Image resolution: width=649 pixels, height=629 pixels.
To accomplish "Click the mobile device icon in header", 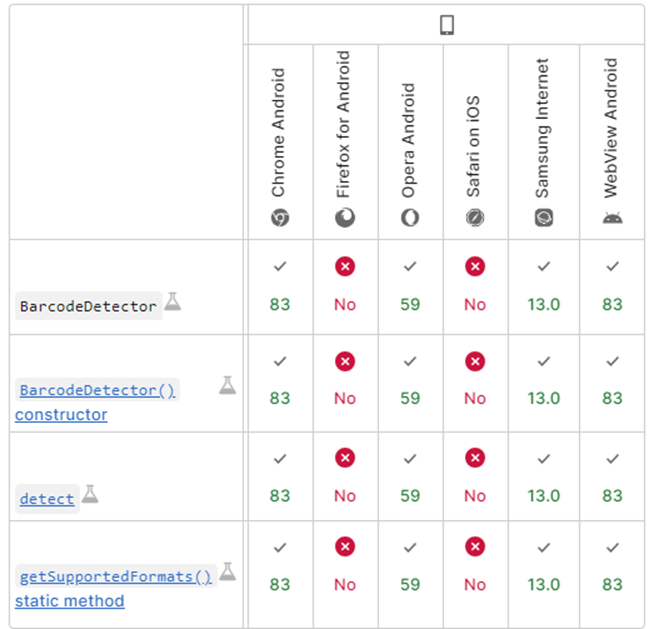I will [446, 25].
